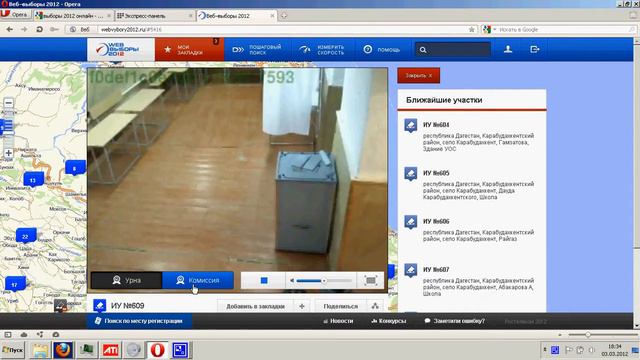Switch to Экспресс-панель browser tab
This screenshot has height=360, width=640.
point(154,16)
